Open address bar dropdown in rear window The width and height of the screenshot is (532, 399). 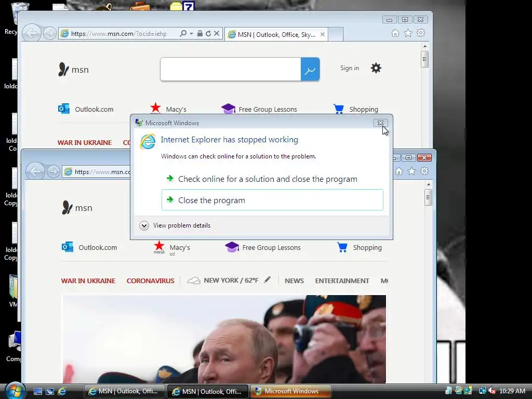[191, 33]
